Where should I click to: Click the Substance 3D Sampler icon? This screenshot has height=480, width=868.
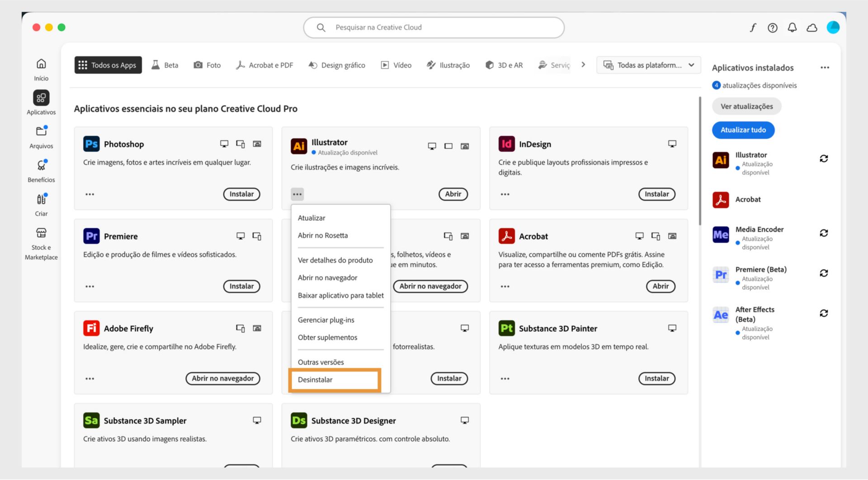point(91,421)
